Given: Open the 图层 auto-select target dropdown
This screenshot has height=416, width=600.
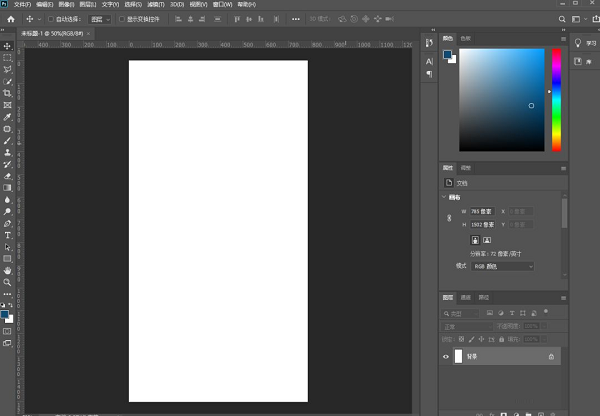Looking at the screenshot, I should coord(98,18).
